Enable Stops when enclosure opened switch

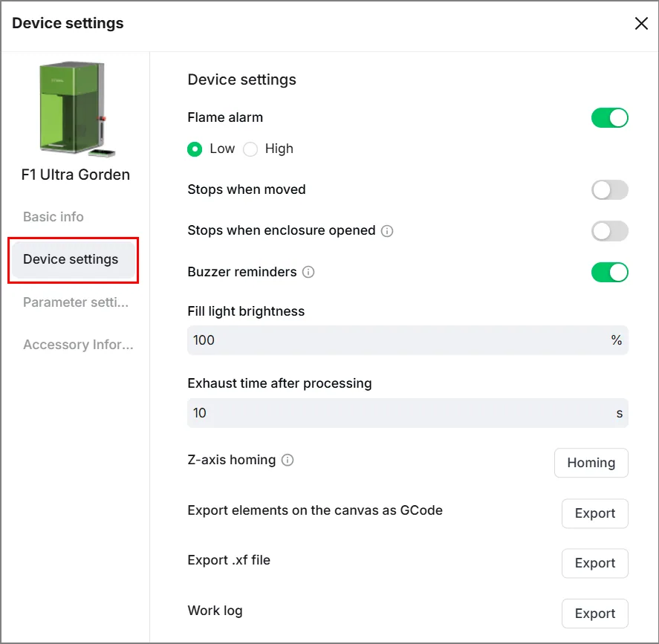pyautogui.click(x=609, y=231)
